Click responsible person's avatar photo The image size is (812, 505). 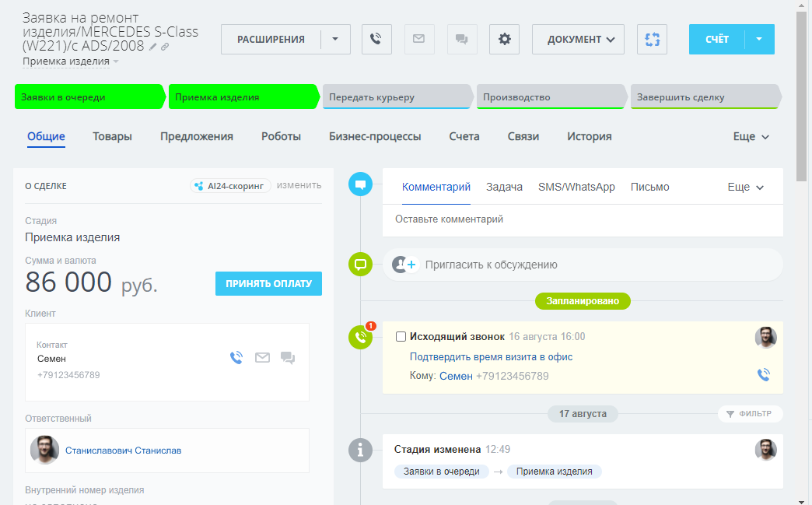click(x=44, y=450)
